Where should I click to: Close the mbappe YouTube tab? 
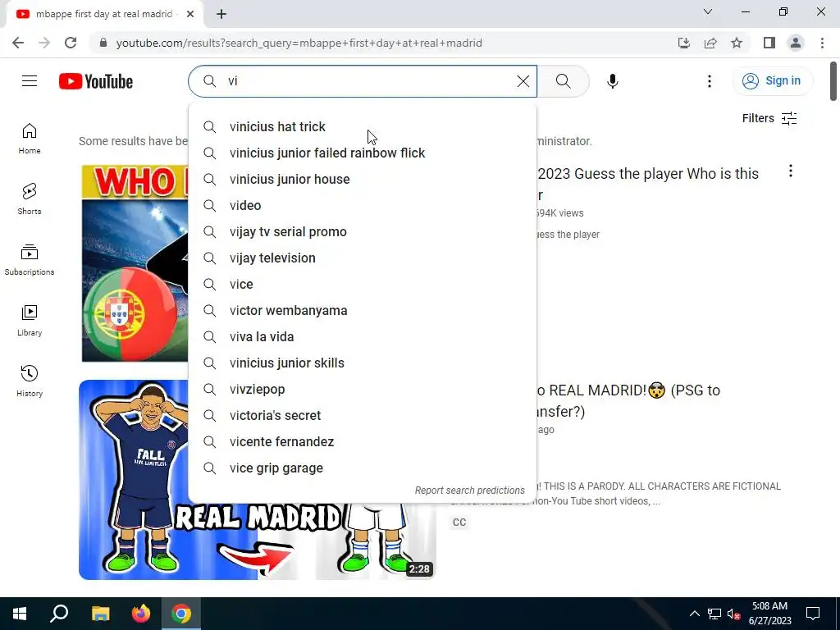coord(190,14)
